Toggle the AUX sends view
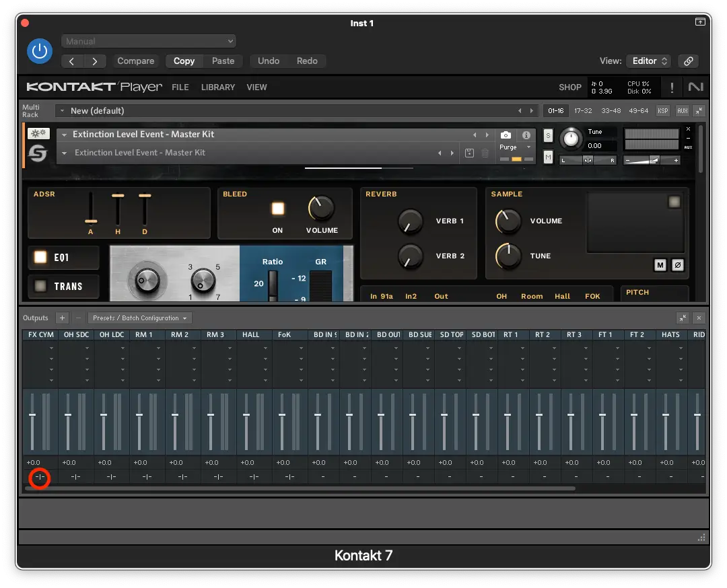The height and width of the screenshot is (588, 727). [x=683, y=111]
